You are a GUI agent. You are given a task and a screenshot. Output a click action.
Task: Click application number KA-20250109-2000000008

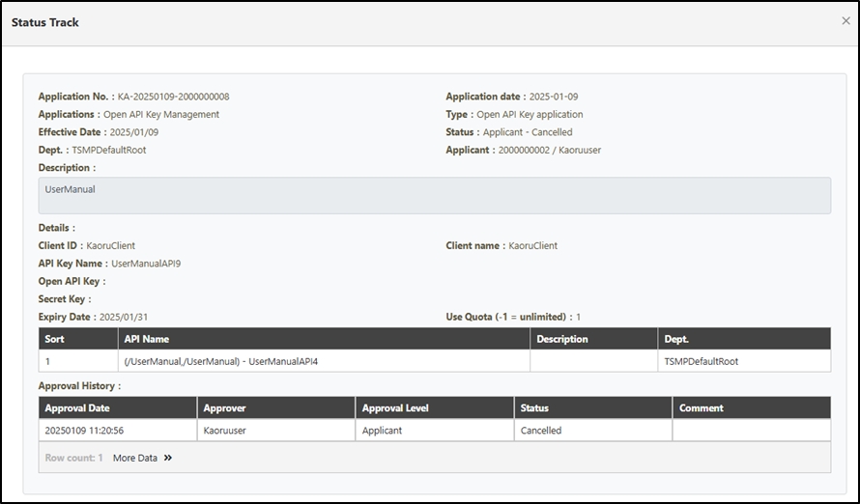coord(173,97)
